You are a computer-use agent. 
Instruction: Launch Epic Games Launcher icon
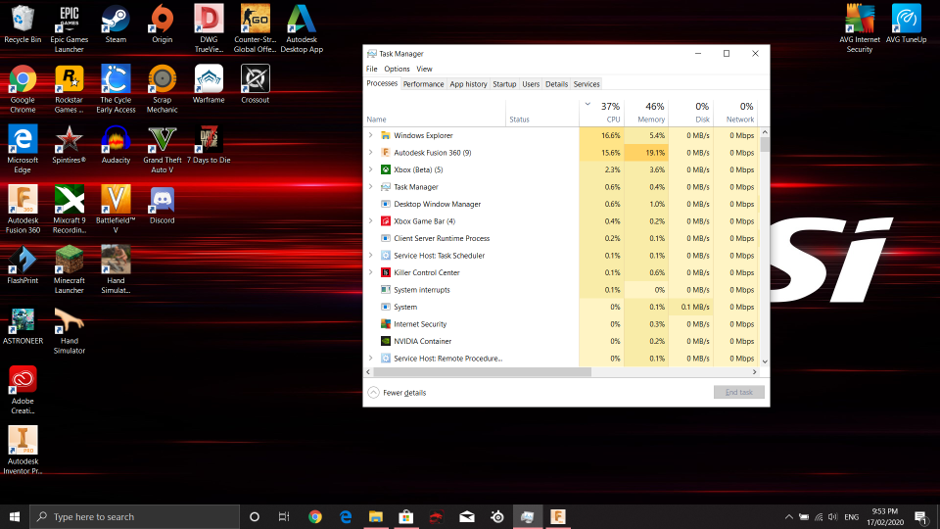(69, 29)
